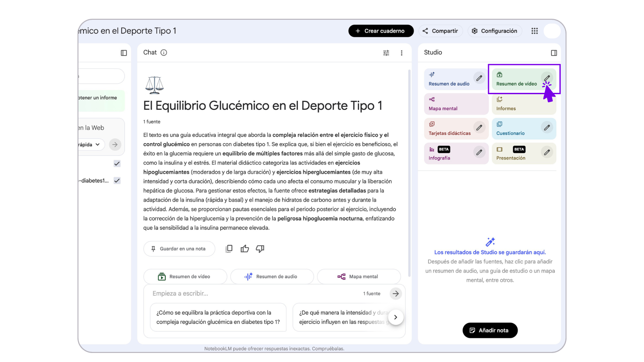The width and height of the screenshot is (644, 362).
Task: Edit Tarjetas didácticas with the pencil icon
Action: pyautogui.click(x=479, y=128)
